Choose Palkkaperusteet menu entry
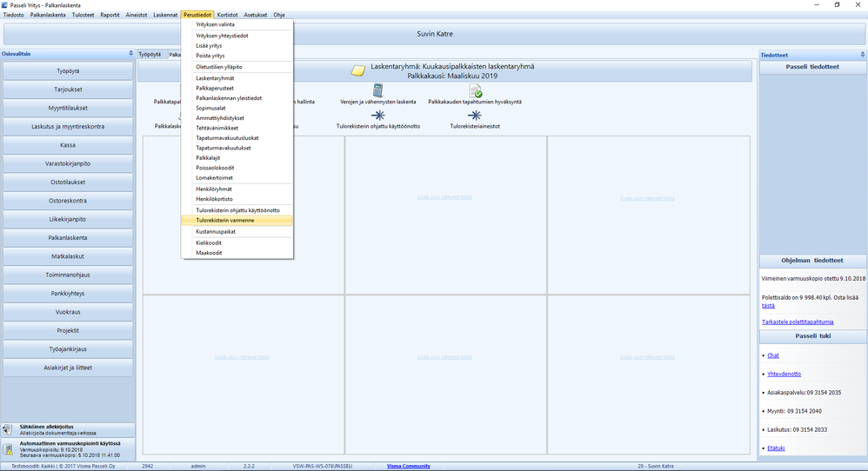This screenshot has height=471, width=868. coord(237,89)
